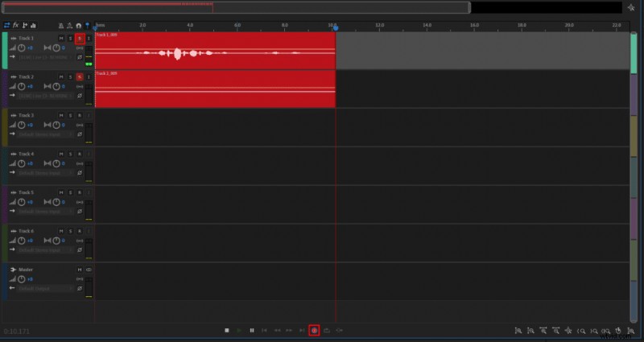This screenshot has width=644, height=342.
Task: Mute Track 4 with its M button
Action: pyautogui.click(x=61, y=155)
